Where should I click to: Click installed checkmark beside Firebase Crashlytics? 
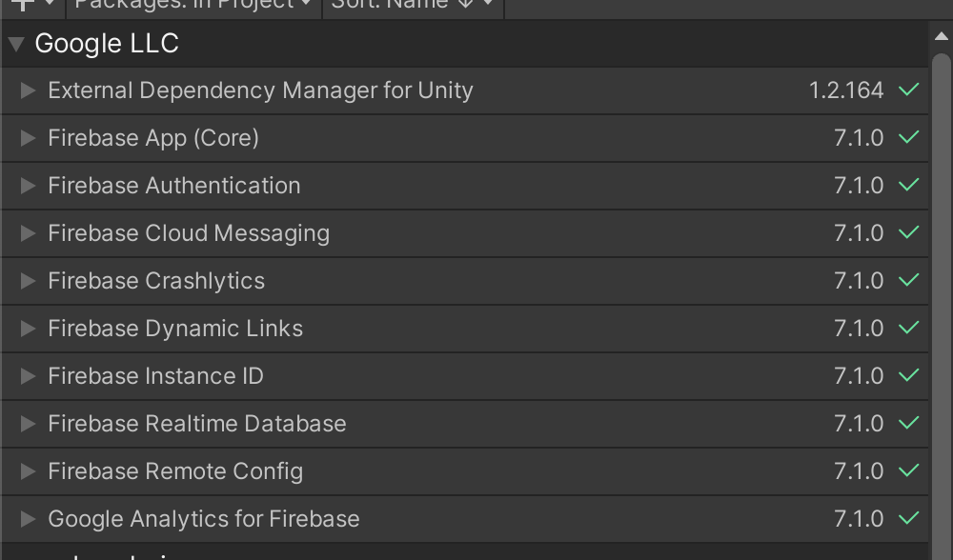[908, 280]
